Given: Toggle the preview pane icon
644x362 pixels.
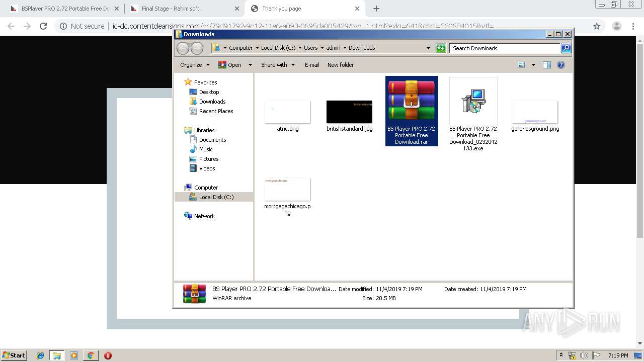Looking at the screenshot, I should pyautogui.click(x=547, y=65).
